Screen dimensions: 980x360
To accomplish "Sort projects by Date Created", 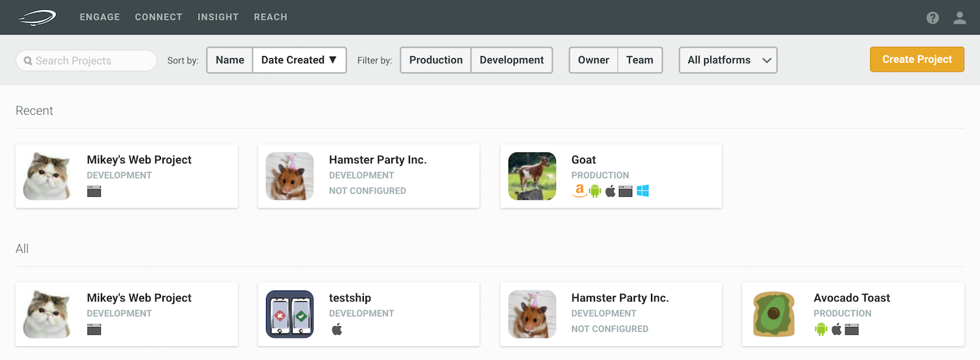I will click(x=299, y=60).
